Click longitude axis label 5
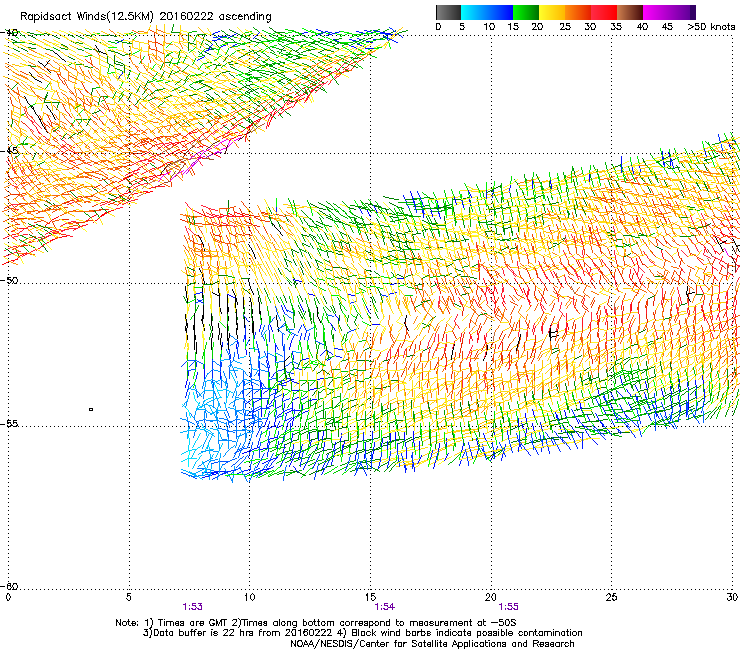The image size is (740, 650). [129, 597]
